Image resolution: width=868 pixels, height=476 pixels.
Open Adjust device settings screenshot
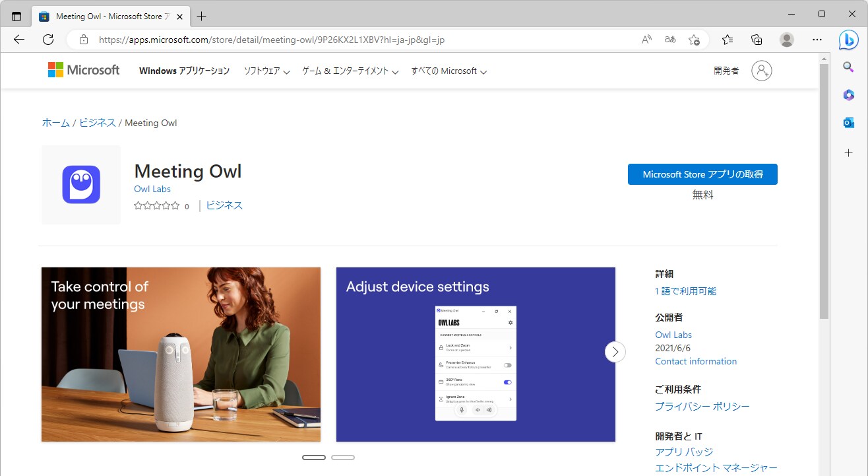[476, 355]
